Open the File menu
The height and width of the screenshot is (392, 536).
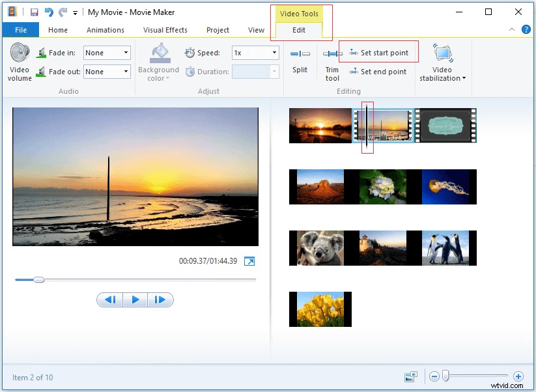pyautogui.click(x=20, y=29)
